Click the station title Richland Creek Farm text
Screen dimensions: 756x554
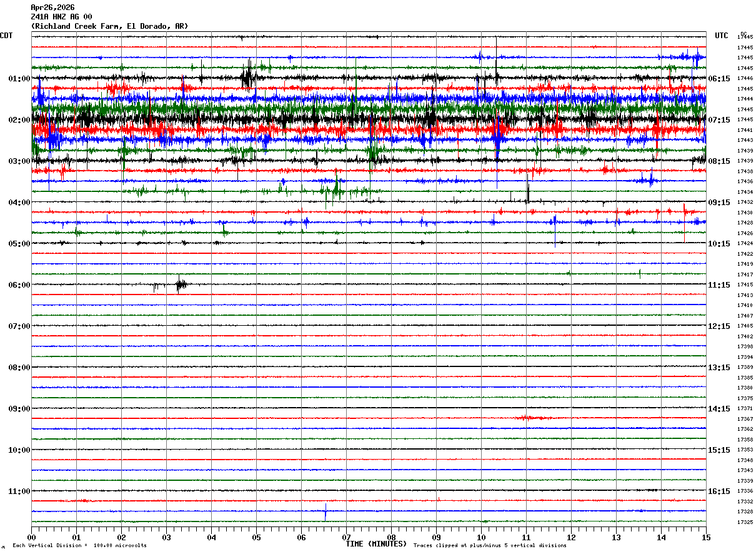click(109, 26)
